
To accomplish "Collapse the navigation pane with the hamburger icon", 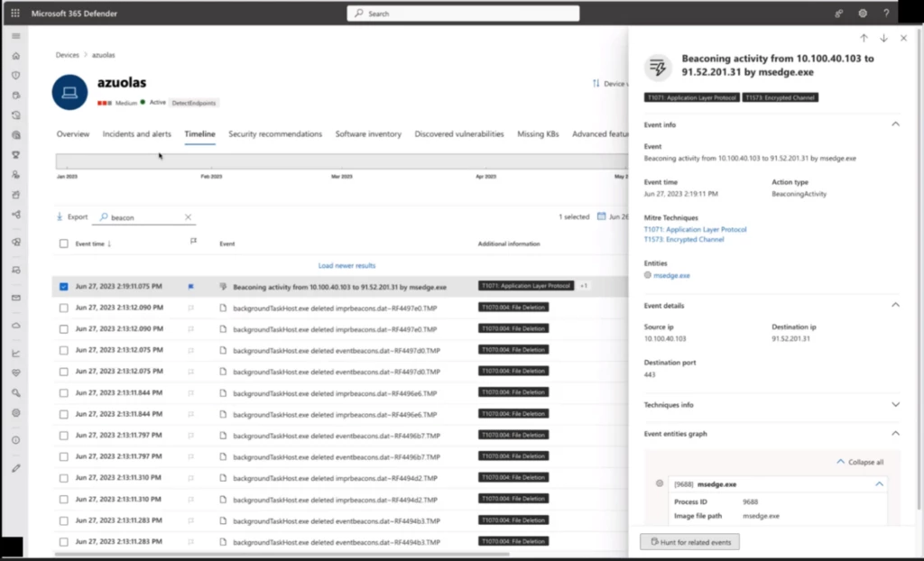I will pyautogui.click(x=14, y=36).
